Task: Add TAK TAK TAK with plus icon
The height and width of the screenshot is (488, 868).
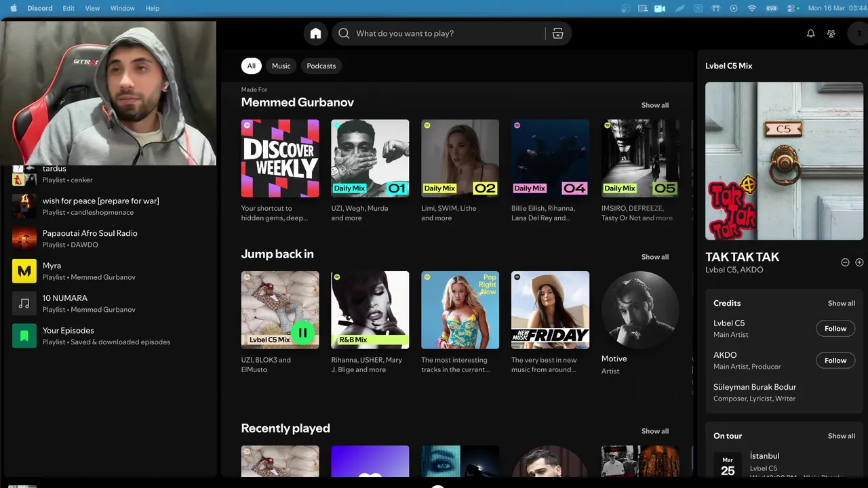Action: tap(859, 262)
